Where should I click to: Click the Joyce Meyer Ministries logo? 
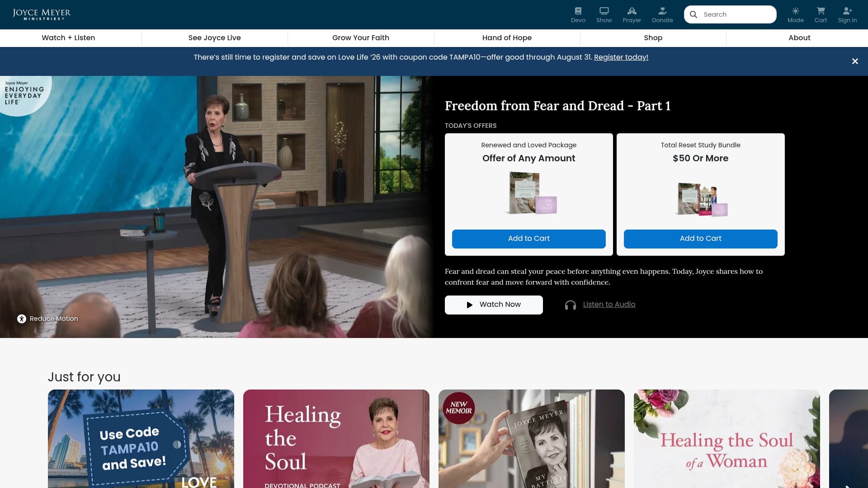tap(42, 14)
